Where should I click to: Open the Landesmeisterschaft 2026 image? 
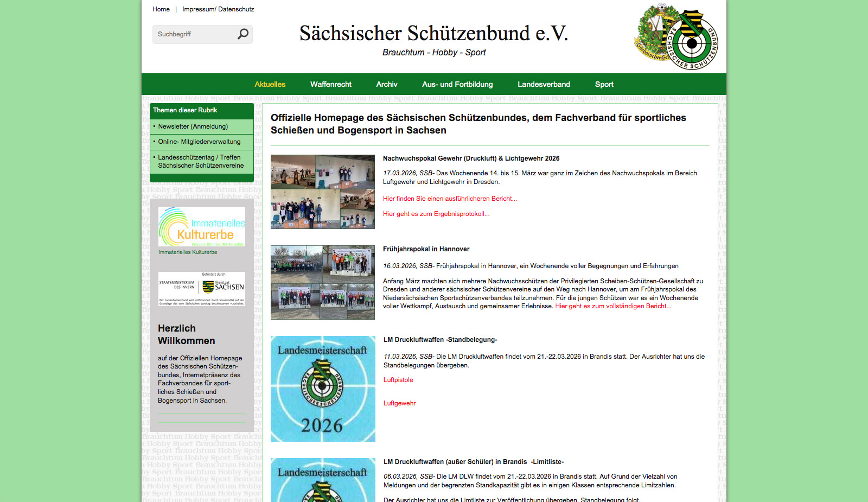coord(323,389)
